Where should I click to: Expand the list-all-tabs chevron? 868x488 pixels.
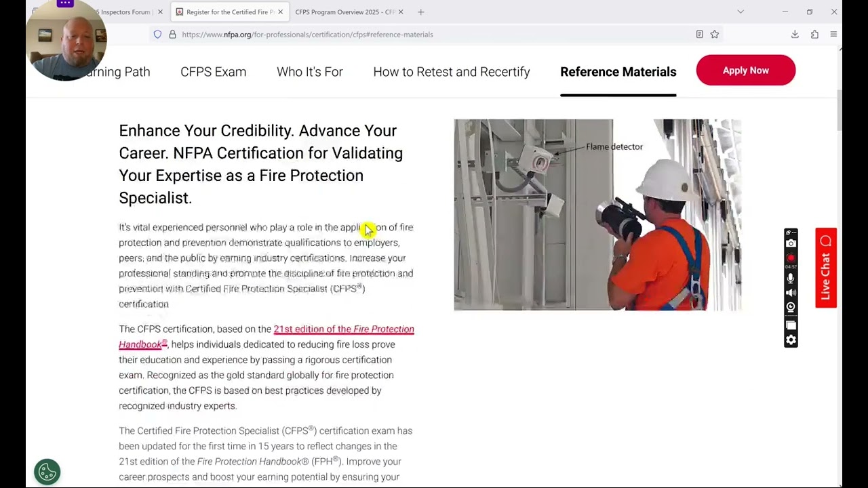coord(741,12)
